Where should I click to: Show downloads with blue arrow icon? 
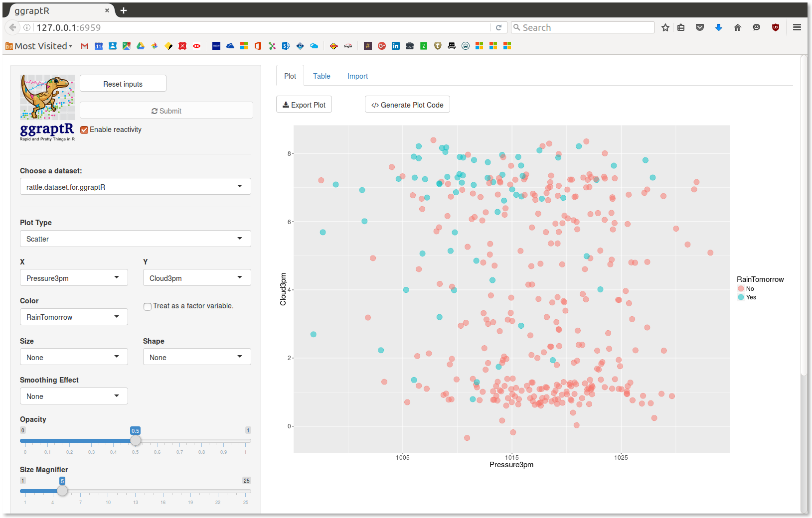point(719,28)
